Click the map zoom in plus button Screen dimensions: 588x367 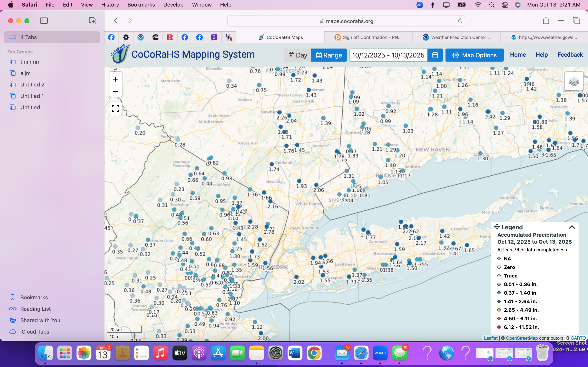(115, 79)
